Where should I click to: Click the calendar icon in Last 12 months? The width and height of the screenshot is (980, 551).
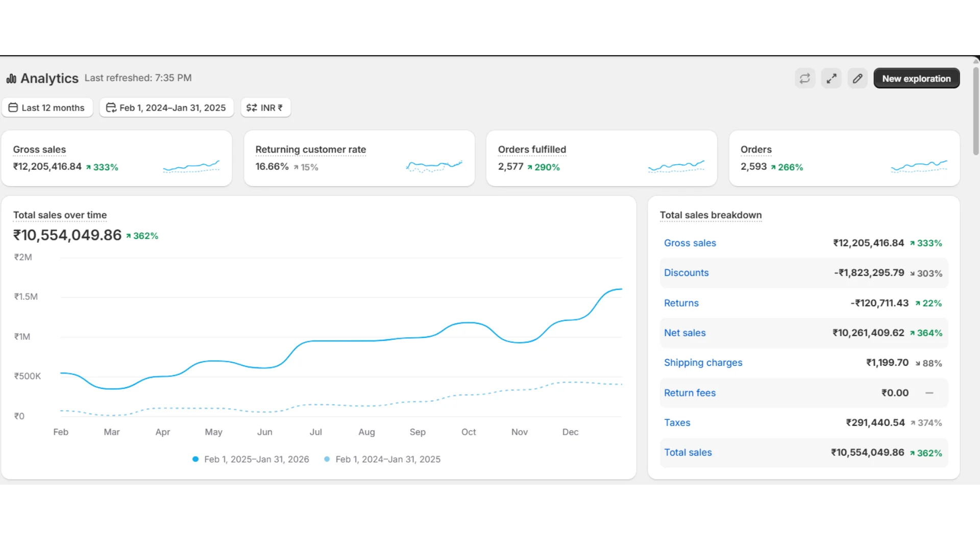click(x=13, y=108)
